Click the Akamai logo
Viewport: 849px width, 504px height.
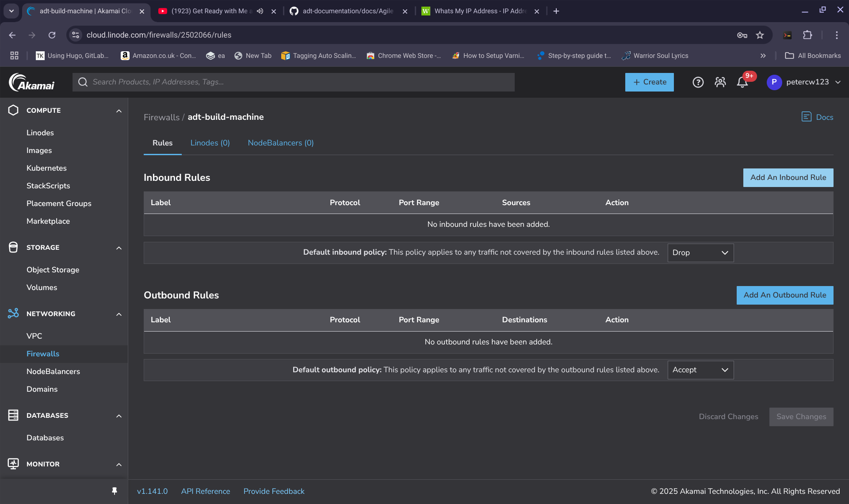coord(32,82)
